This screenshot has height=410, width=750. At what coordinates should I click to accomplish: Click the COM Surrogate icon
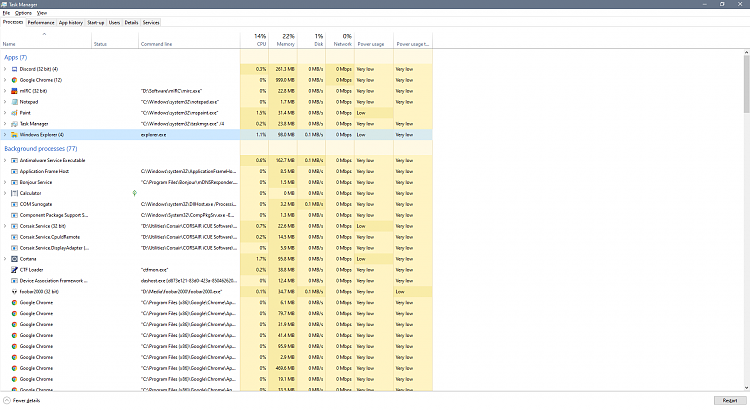[x=14, y=204]
